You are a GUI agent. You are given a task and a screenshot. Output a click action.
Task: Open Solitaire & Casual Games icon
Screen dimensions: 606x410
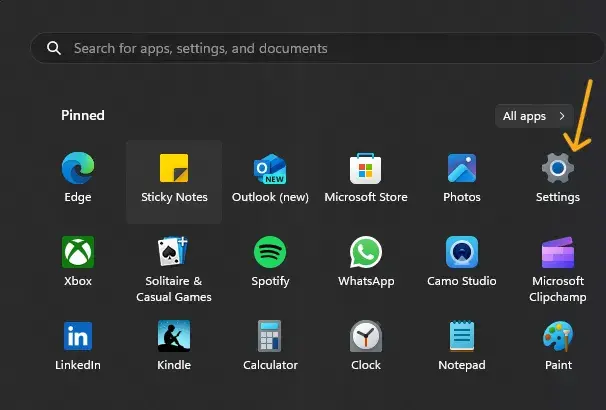click(173, 252)
